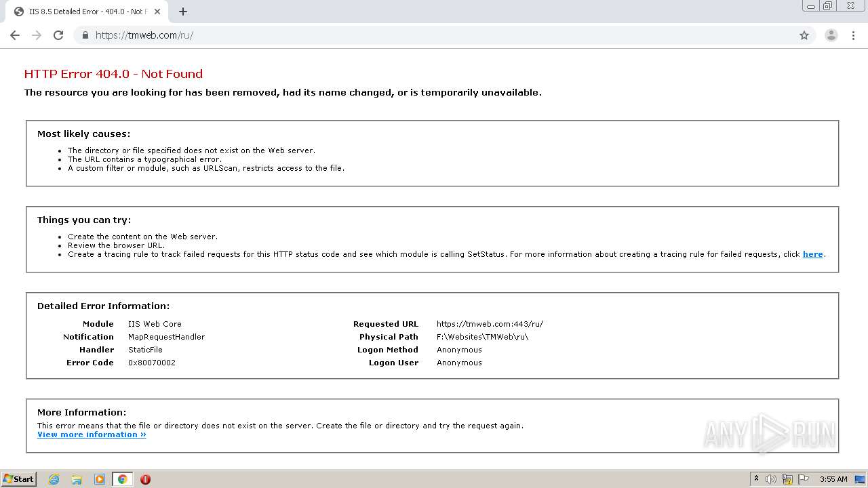868x488 pixels.
Task: Select 'The URL contains a typographical error.' line
Action: 144,159
